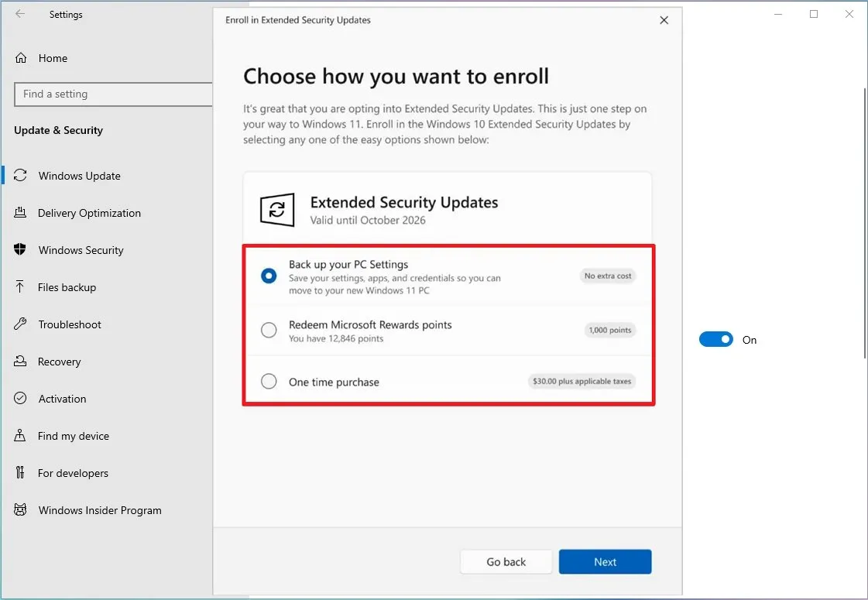The height and width of the screenshot is (600, 868).
Task: Click the Activation checkmark icon
Action: click(22, 399)
